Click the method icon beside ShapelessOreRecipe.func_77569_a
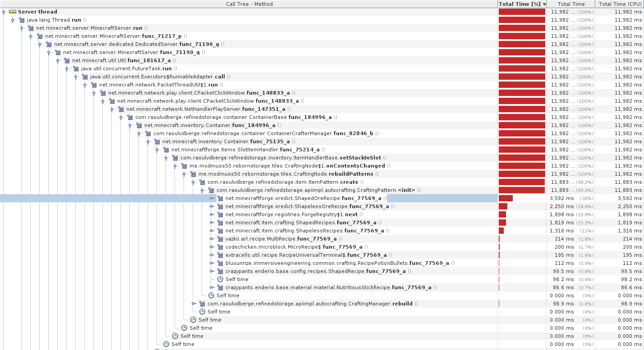644x350 pixels. coord(220,206)
